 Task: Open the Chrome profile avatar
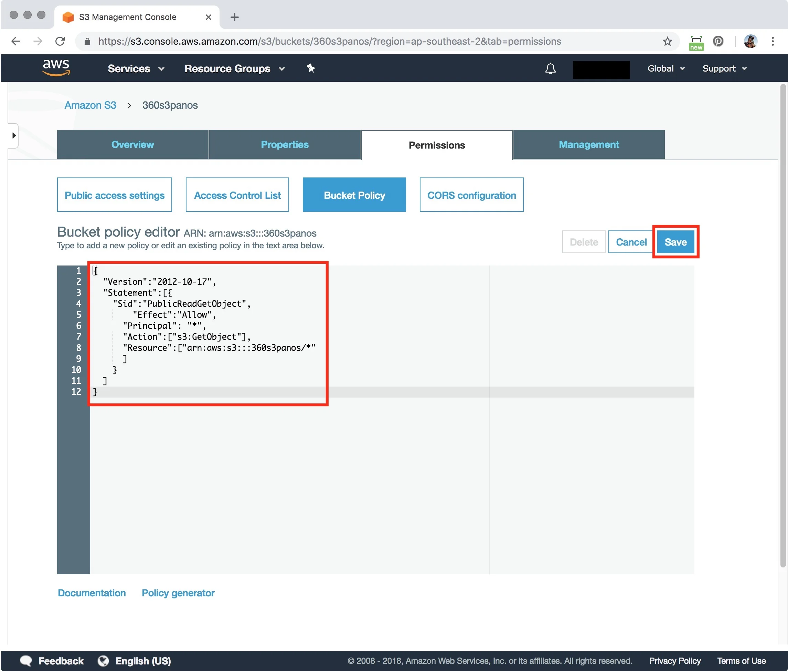click(750, 41)
